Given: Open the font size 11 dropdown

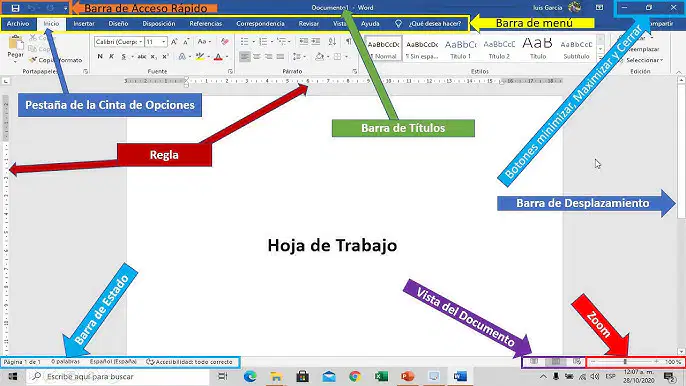Looking at the screenshot, I should tap(164, 42).
